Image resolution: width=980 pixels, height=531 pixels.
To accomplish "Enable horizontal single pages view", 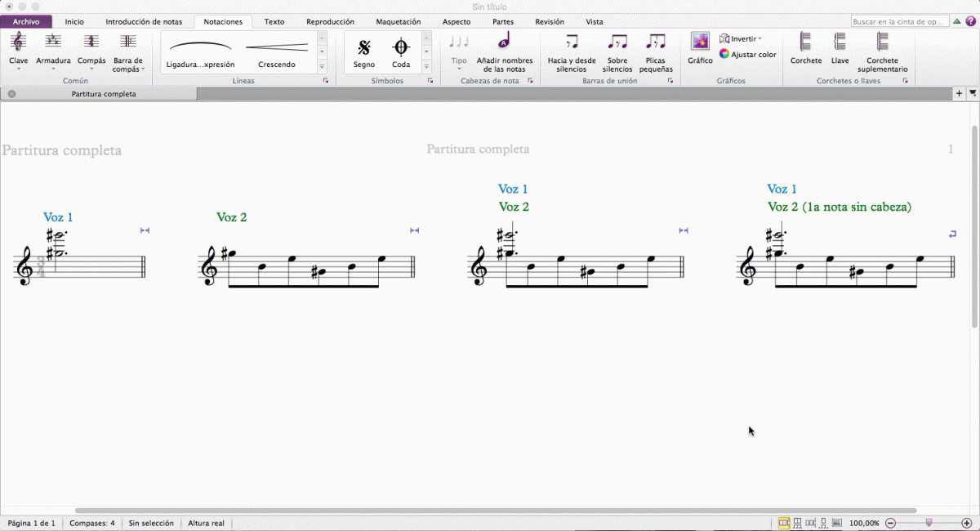I will coord(810,523).
